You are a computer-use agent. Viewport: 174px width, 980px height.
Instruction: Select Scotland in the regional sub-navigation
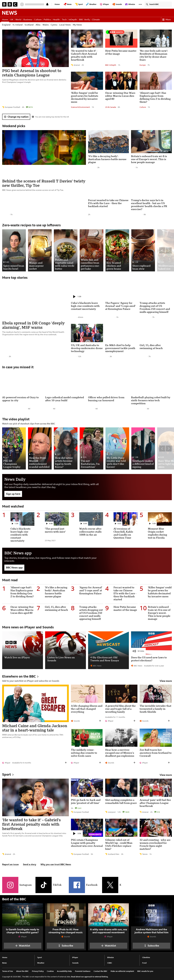(29, 25)
